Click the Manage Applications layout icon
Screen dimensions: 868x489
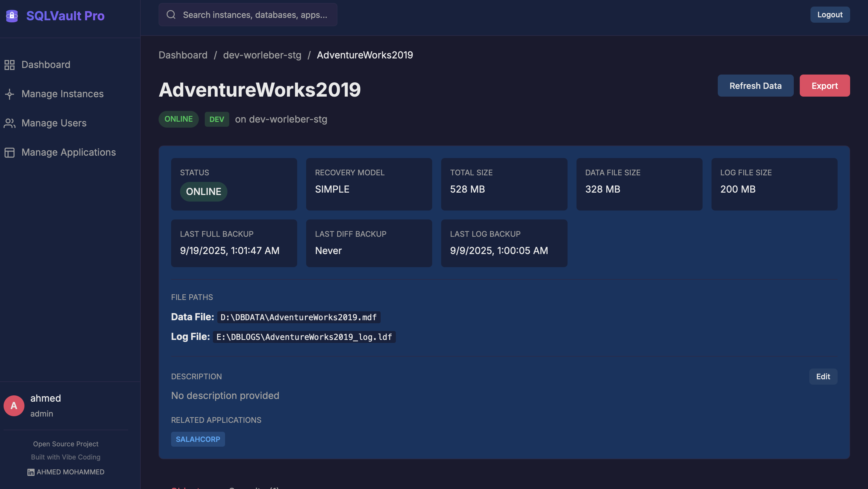click(10, 153)
